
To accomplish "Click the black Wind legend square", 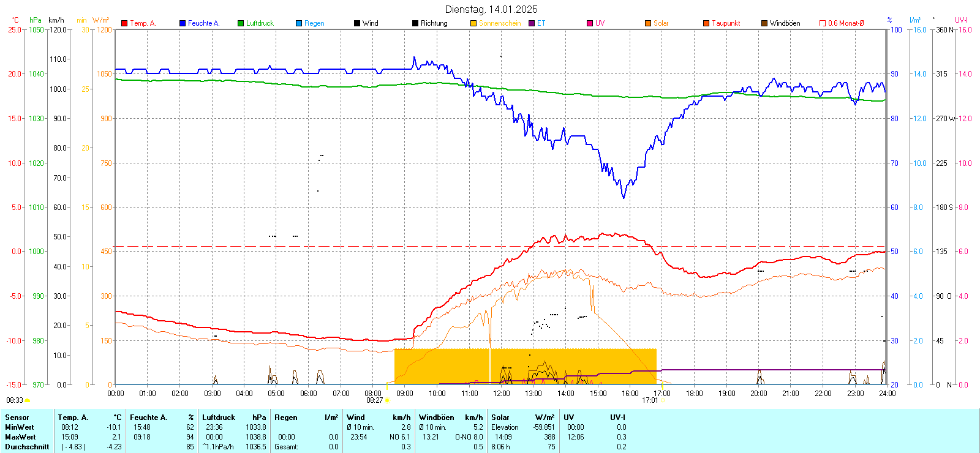I will pos(357,23).
